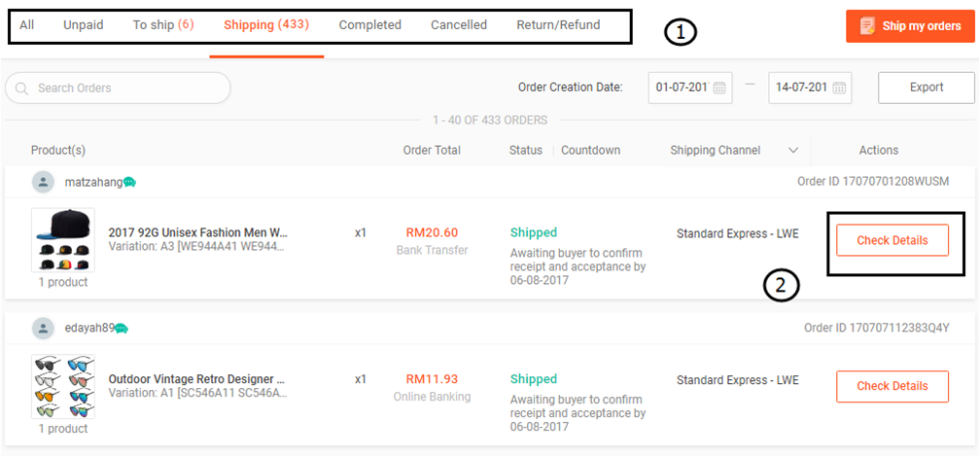The image size is (980, 457).
Task: Click matzahang's profile avatar icon
Action: (43, 182)
